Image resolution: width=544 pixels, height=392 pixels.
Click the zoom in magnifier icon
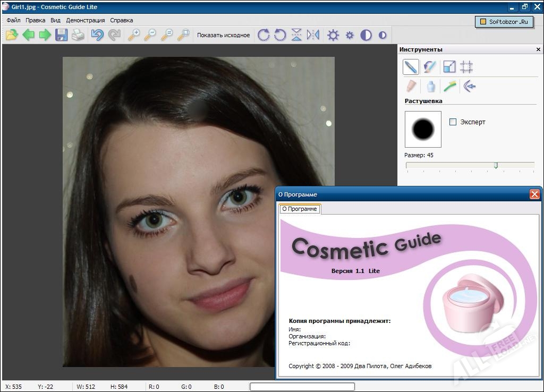pos(134,35)
